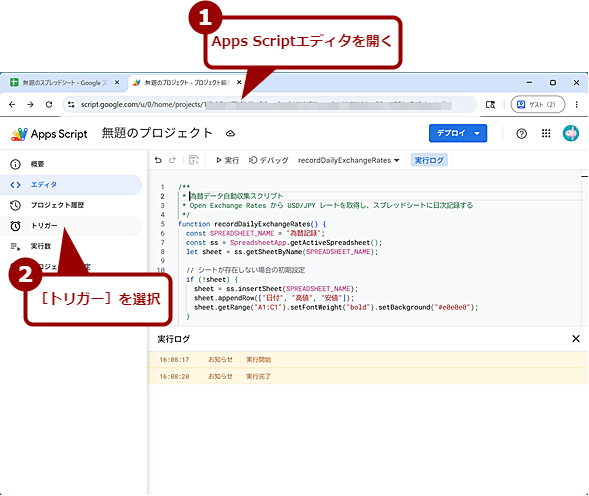Run the script with 実行 button
This screenshot has height=496, width=589.
tap(228, 160)
